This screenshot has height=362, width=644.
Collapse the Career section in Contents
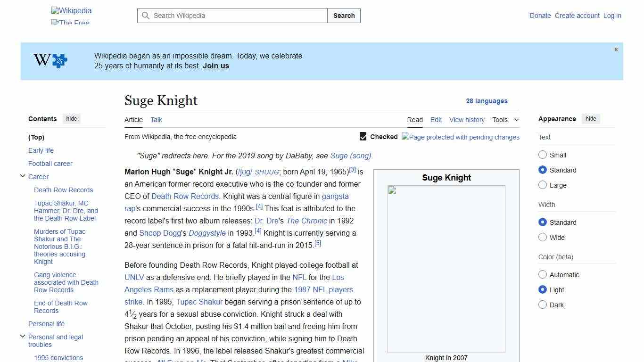pos(23,175)
